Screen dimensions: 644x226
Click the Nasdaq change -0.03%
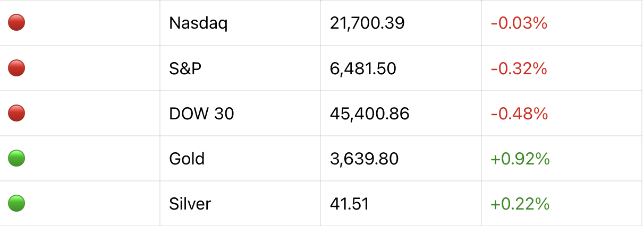point(519,23)
